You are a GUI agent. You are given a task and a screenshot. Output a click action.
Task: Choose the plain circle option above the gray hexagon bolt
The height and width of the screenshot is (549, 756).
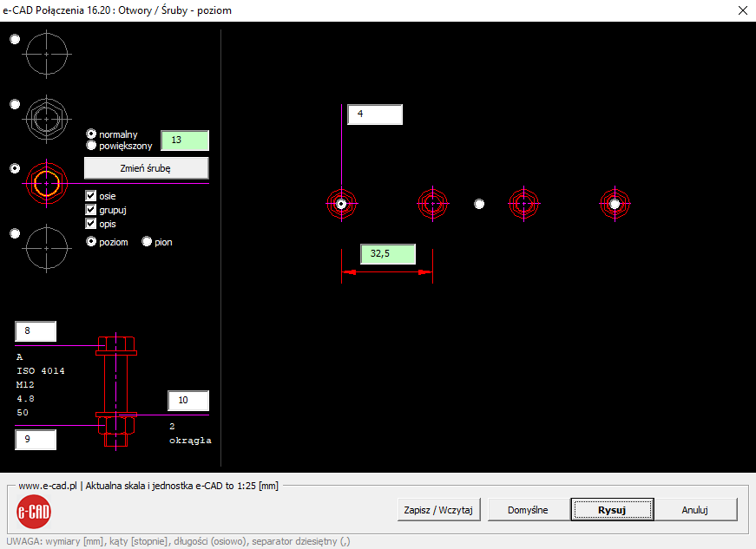tap(15, 39)
